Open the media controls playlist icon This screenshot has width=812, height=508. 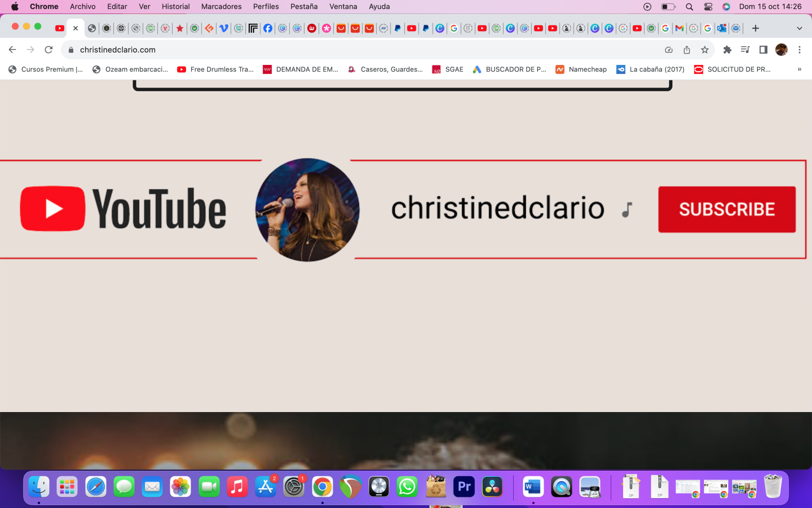745,50
